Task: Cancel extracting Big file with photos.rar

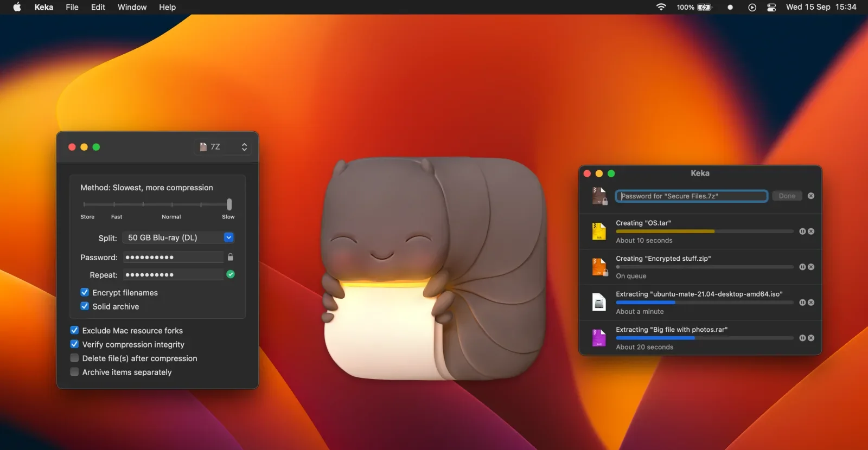Action: pyautogui.click(x=811, y=338)
